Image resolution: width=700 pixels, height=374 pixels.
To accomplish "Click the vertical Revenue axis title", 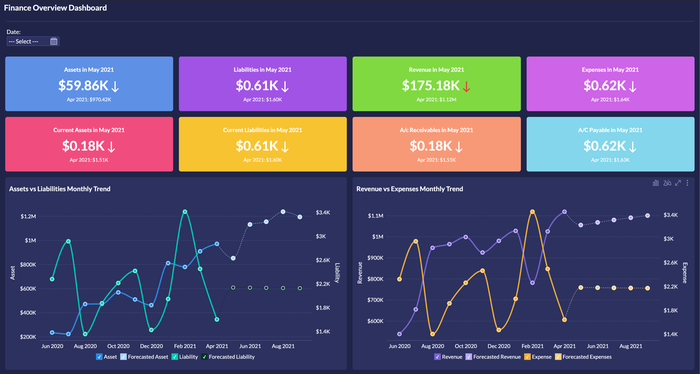I will click(x=360, y=273).
